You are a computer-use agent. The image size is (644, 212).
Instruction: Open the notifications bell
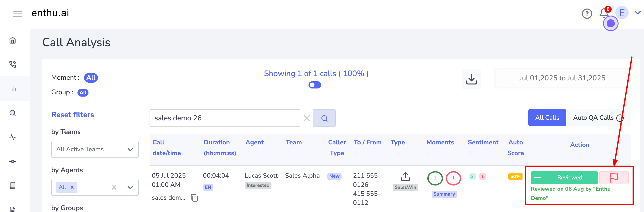604,13
